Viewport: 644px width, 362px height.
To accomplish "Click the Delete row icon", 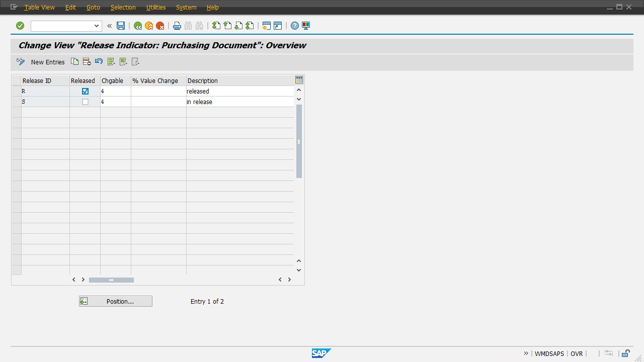I will tap(87, 62).
